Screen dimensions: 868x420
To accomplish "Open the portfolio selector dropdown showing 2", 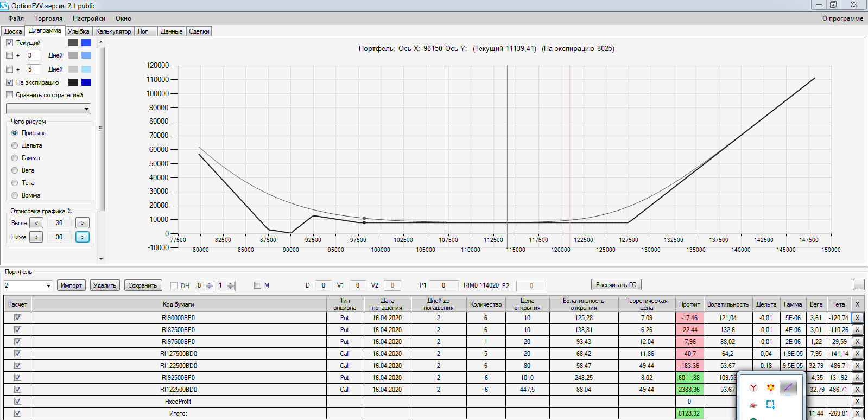I will coord(28,285).
